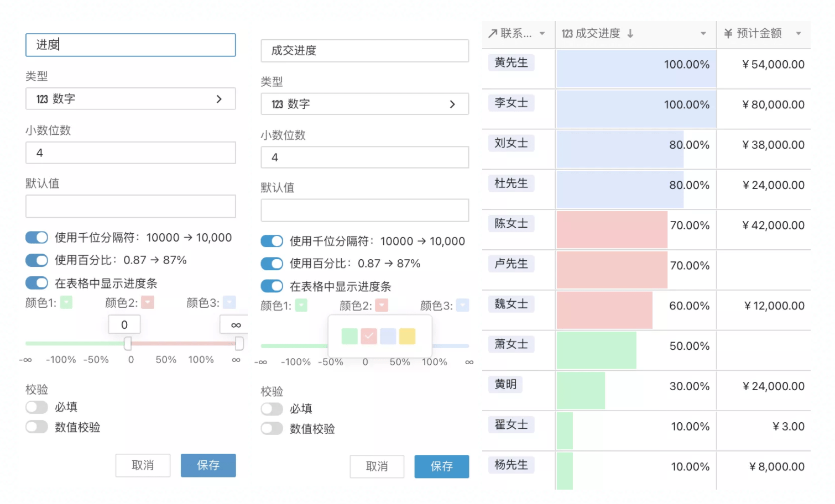Click the field name input containing 进度

point(131,45)
